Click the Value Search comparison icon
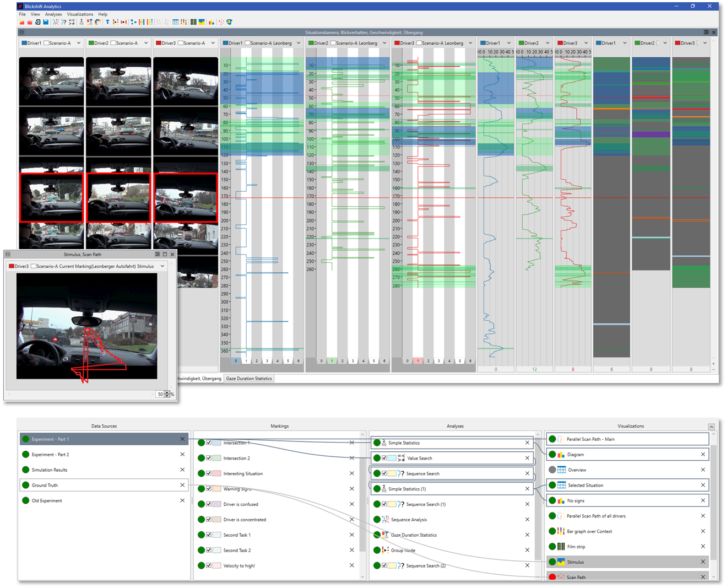This screenshot has width=726, height=588. pyautogui.click(x=401, y=458)
